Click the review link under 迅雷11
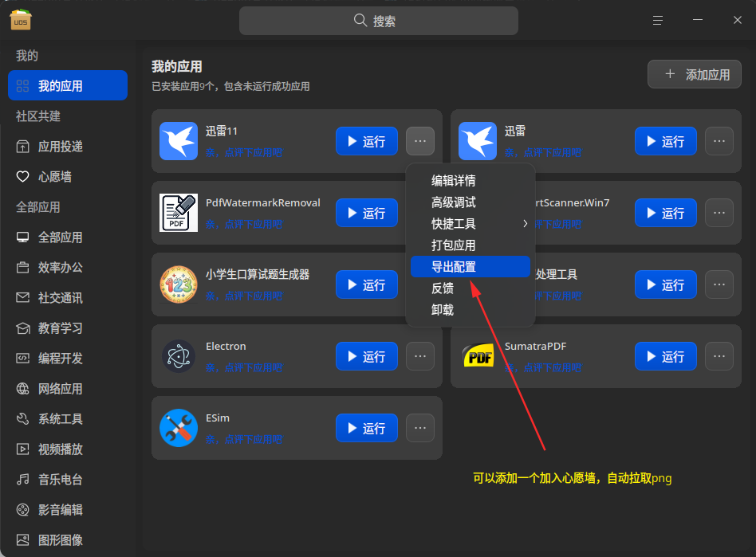This screenshot has height=557, width=756. (x=244, y=153)
